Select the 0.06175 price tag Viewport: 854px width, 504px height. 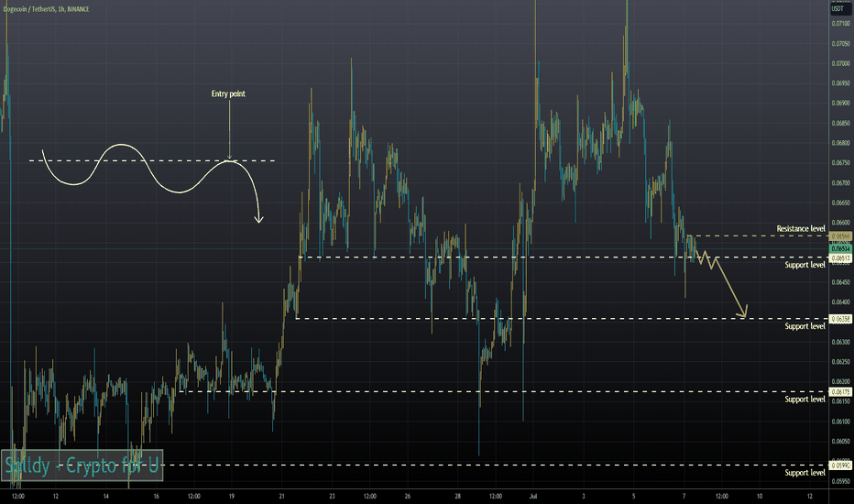tap(841, 392)
